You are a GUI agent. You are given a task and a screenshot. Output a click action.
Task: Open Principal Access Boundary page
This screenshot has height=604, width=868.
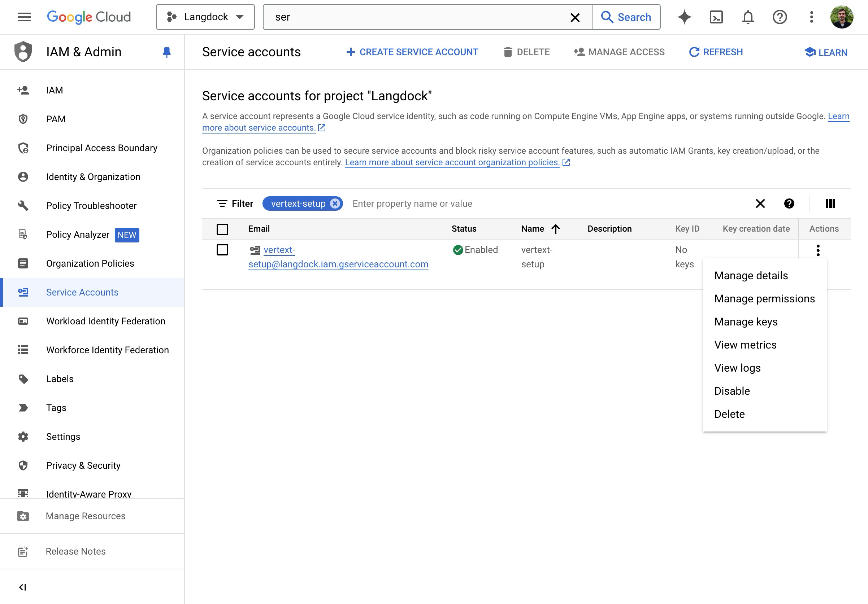click(x=92, y=148)
